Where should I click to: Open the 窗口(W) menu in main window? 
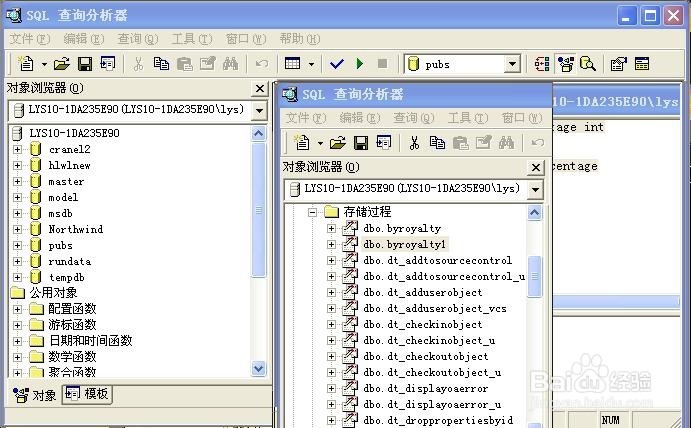(x=246, y=39)
